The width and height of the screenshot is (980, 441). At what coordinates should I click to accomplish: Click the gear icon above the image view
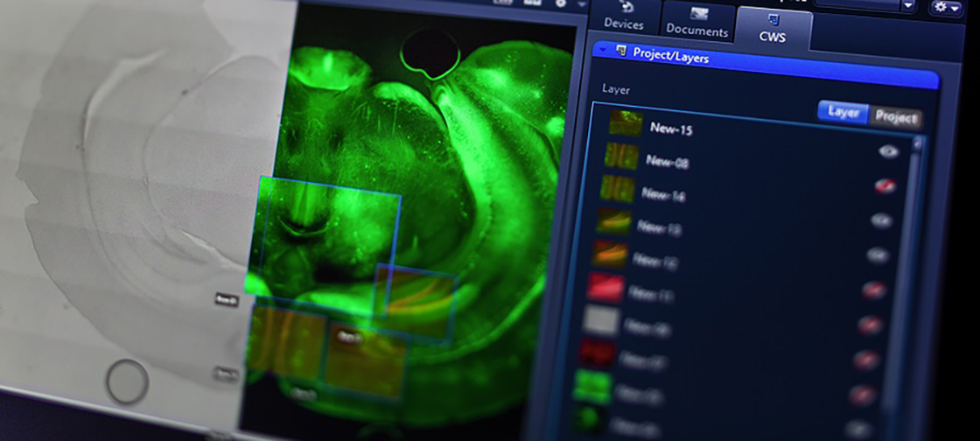pos(561,3)
